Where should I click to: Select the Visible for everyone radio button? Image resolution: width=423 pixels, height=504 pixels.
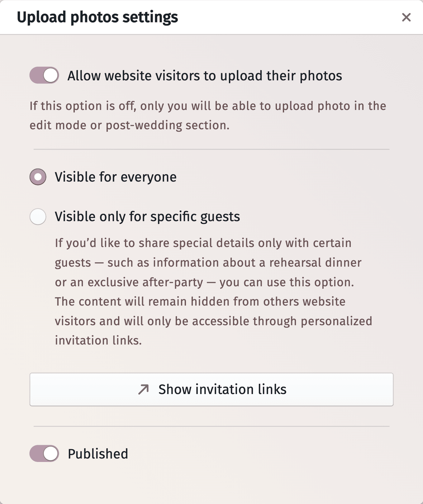click(x=38, y=177)
